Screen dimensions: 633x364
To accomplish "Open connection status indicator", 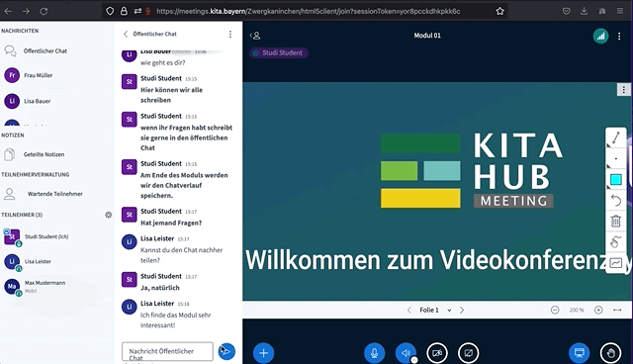I will (x=600, y=36).
